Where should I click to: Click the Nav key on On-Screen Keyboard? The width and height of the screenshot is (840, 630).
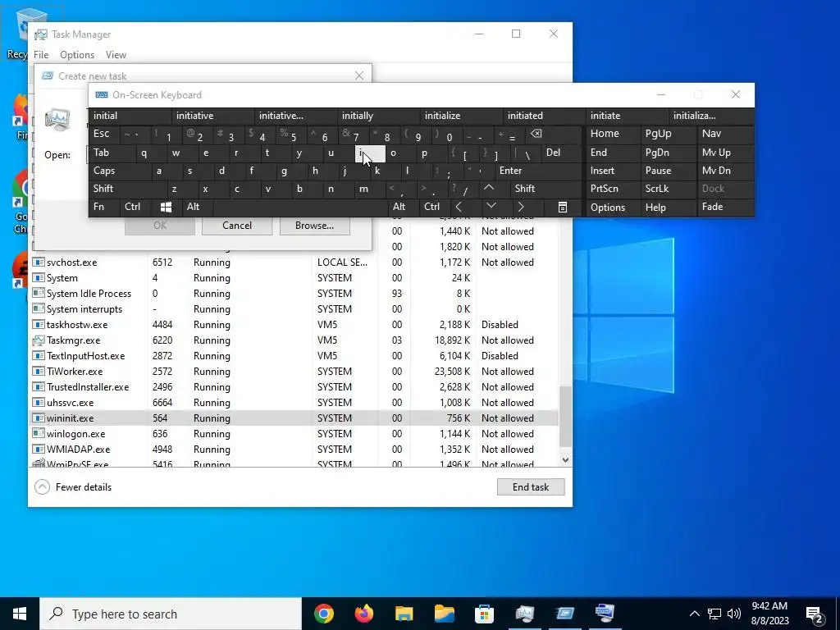725,134
